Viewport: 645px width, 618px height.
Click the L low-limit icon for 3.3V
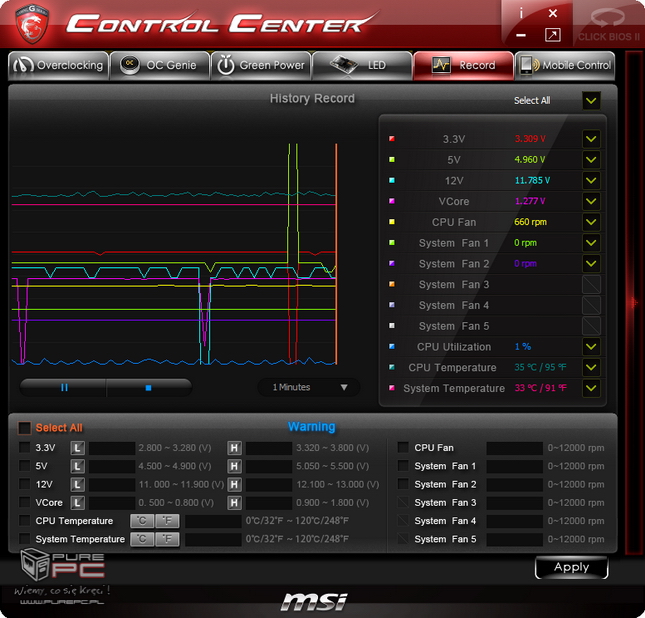coord(77,448)
